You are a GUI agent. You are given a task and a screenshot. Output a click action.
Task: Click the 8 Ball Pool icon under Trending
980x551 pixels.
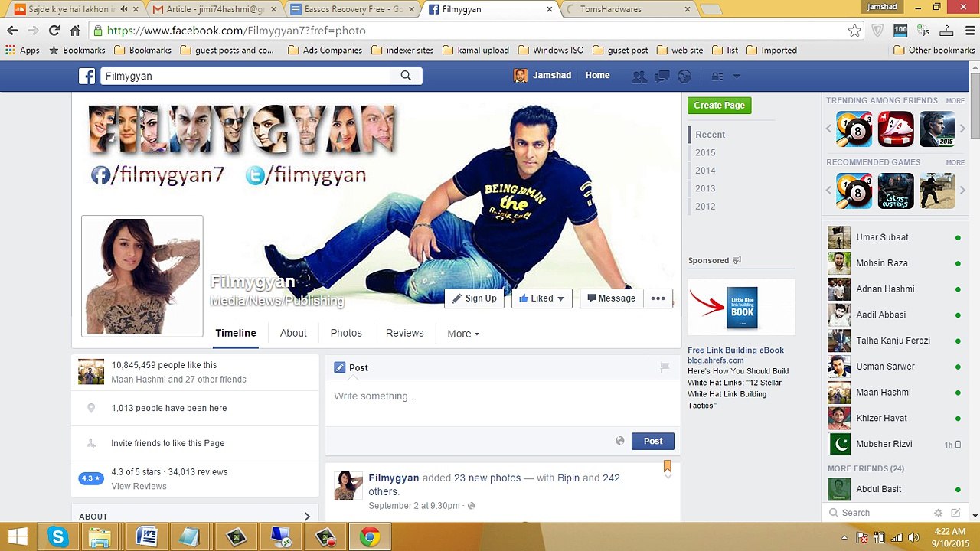[854, 129]
